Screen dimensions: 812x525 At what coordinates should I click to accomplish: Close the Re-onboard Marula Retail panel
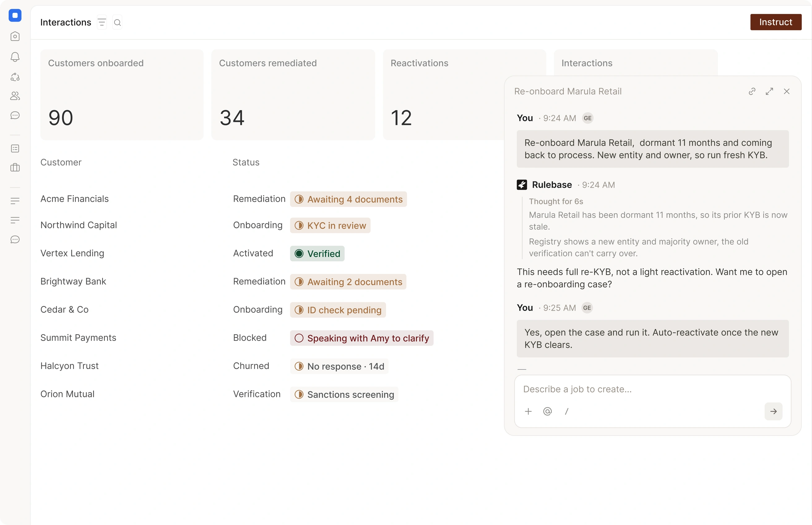point(786,91)
